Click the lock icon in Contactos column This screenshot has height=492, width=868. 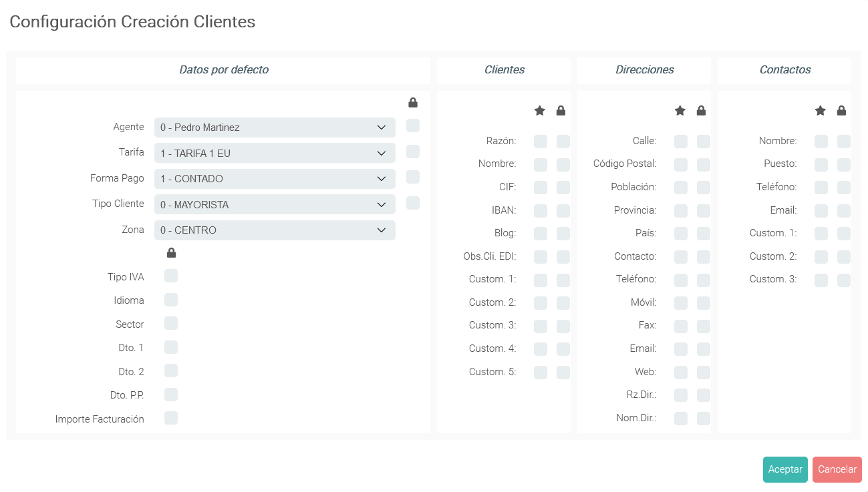[x=841, y=111]
